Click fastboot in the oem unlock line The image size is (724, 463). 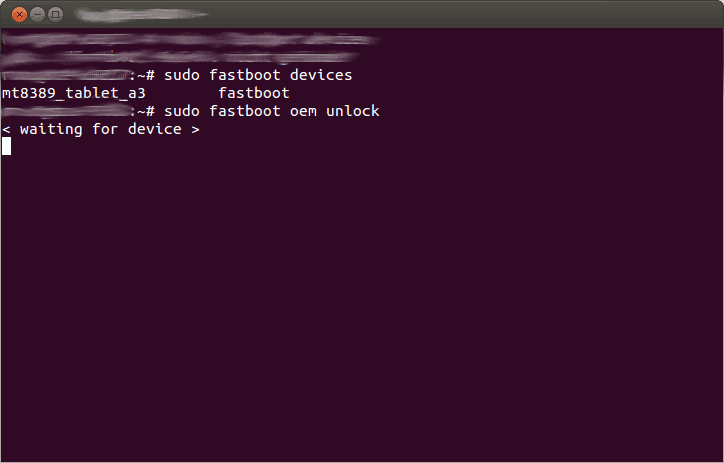pos(245,111)
